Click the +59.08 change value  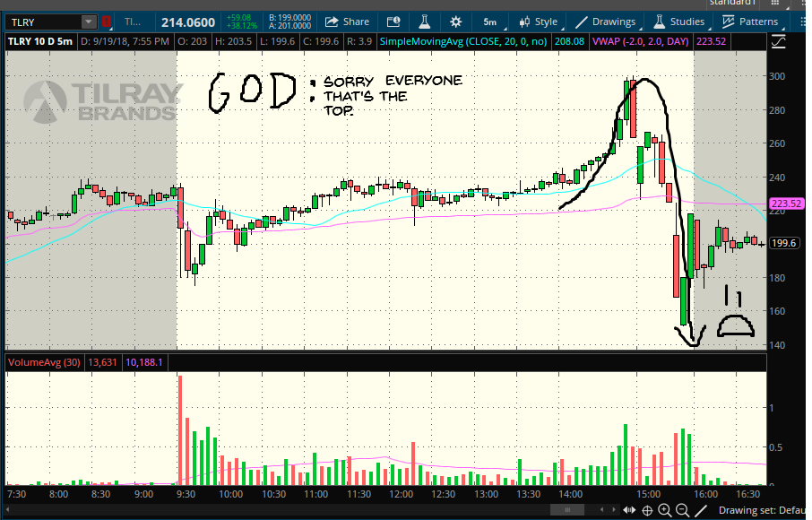[238, 18]
